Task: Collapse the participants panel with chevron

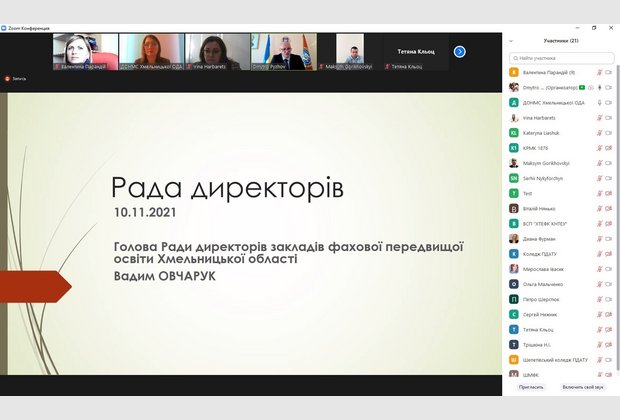Action: pos(512,41)
